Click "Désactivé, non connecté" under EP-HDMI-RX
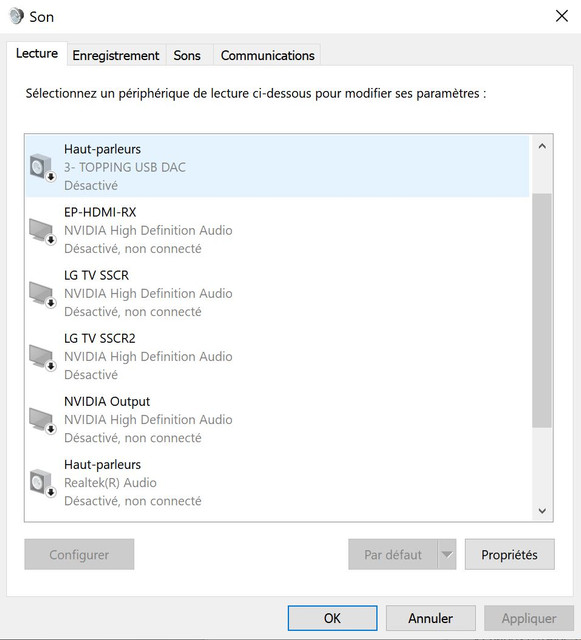Screen dimensions: 581x640 coord(133,249)
